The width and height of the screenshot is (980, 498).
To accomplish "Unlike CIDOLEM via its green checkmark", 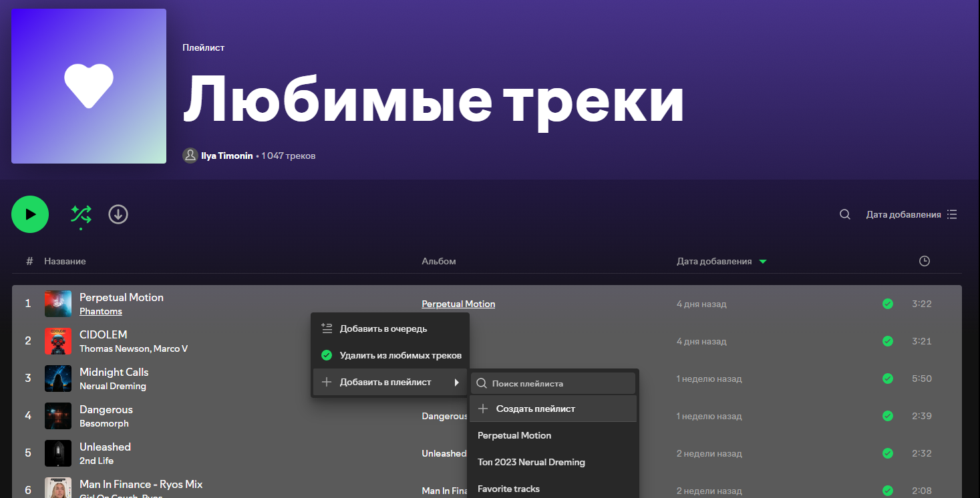I will [888, 341].
